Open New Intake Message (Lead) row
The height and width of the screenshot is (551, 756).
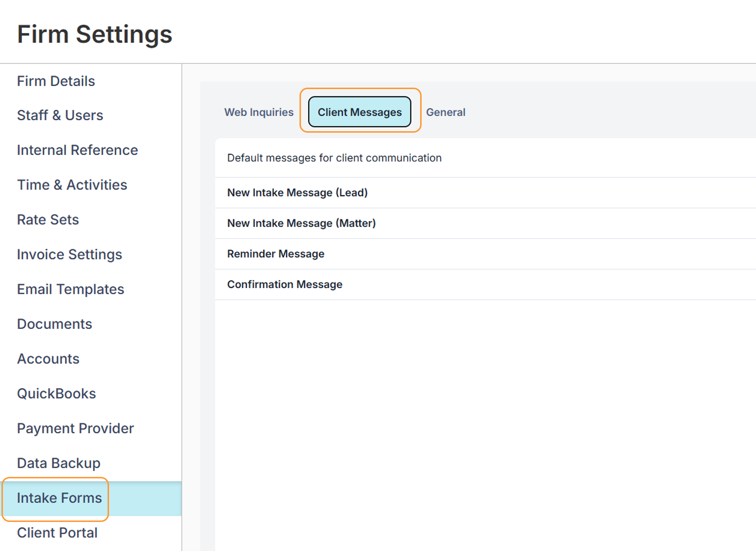297,193
